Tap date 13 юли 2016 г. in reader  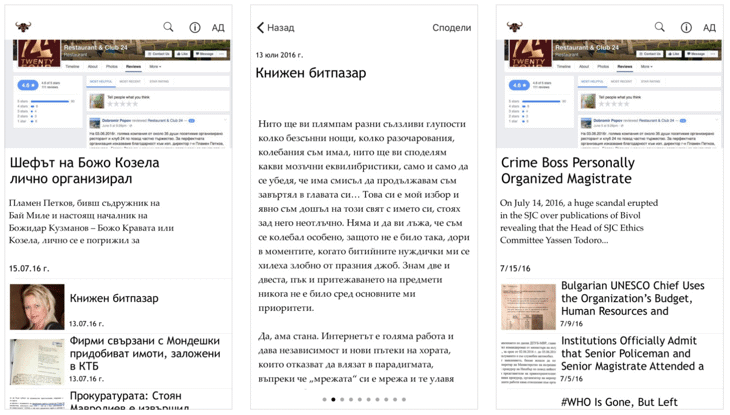pos(279,55)
